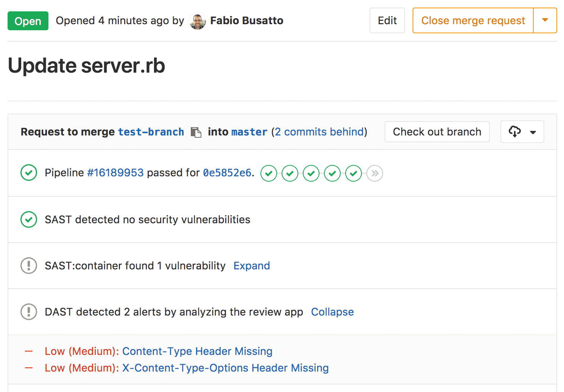Click the DAST alerts warning icon
564x392 pixels.
[x=28, y=312]
